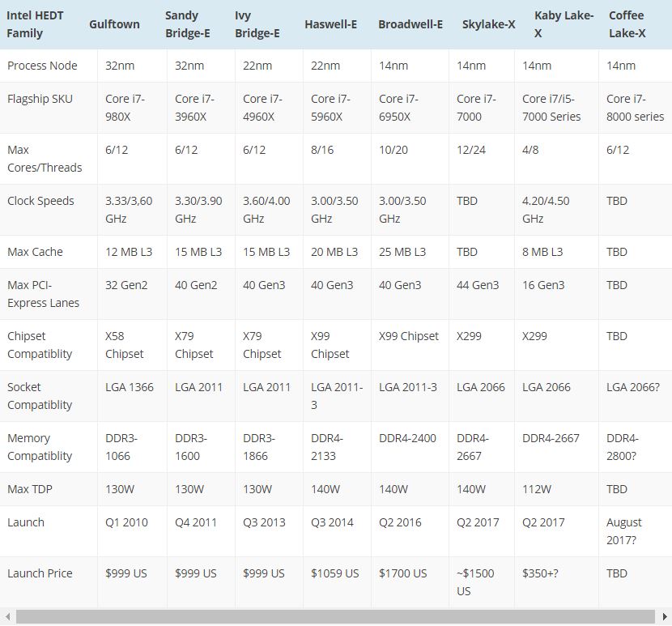This screenshot has height=626, width=672.
Task: Select the Process Node row label
Action: [42, 66]
